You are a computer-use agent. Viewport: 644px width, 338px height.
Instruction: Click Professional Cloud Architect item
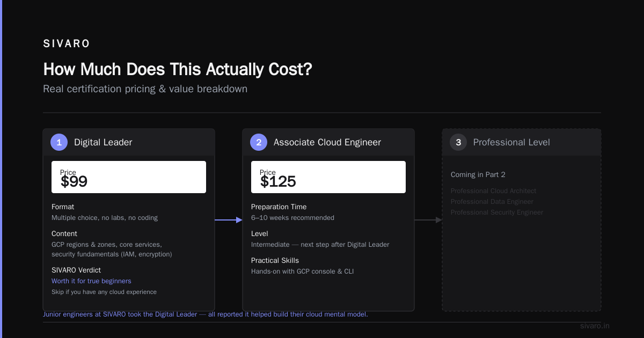tap(493, 191)
